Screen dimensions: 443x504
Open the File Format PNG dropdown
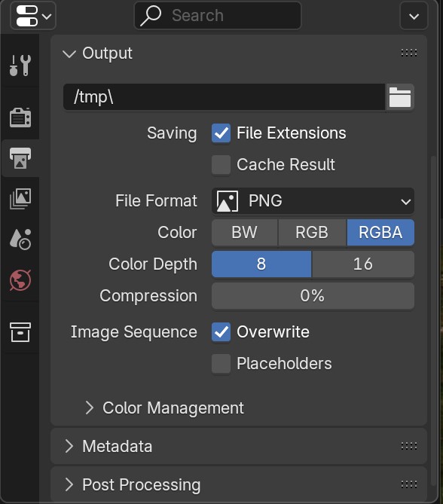click(x=313, y=201)
